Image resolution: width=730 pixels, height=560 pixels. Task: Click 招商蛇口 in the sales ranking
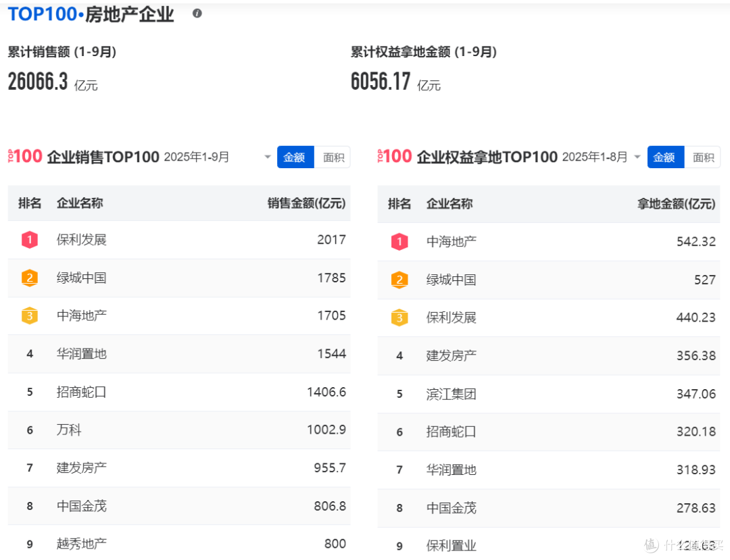pos(82,392)
